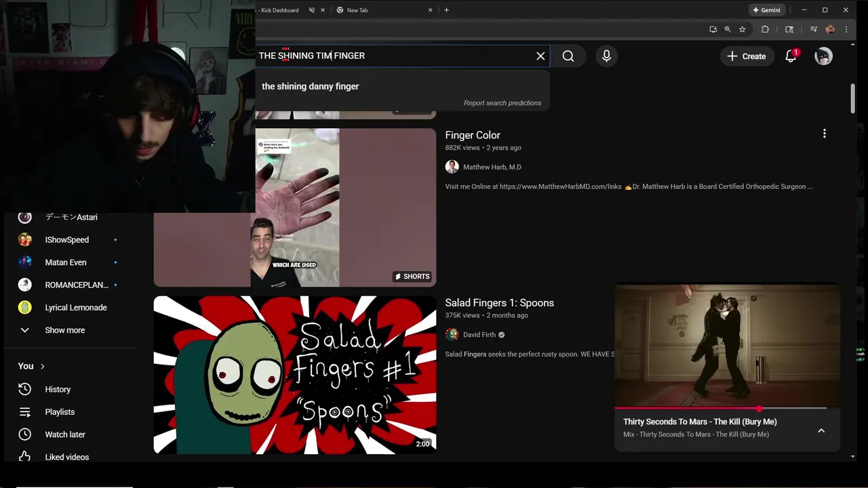Mute-site icon on Kick Dashboard tab

point(311,10)
